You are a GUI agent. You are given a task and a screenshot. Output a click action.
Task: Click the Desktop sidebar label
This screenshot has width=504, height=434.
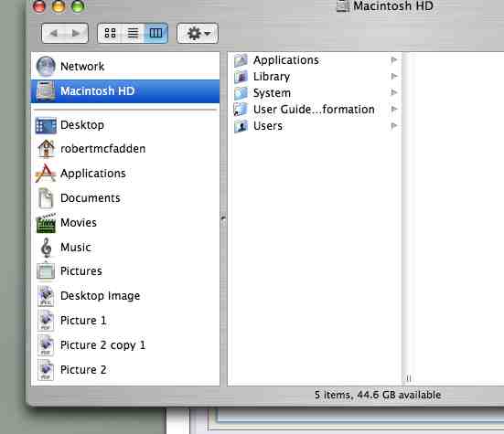(x=82, y=125)
